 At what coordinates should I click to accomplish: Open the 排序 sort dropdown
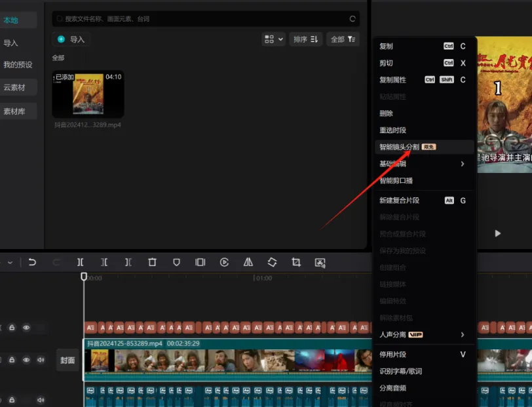[x=305, y=39]
